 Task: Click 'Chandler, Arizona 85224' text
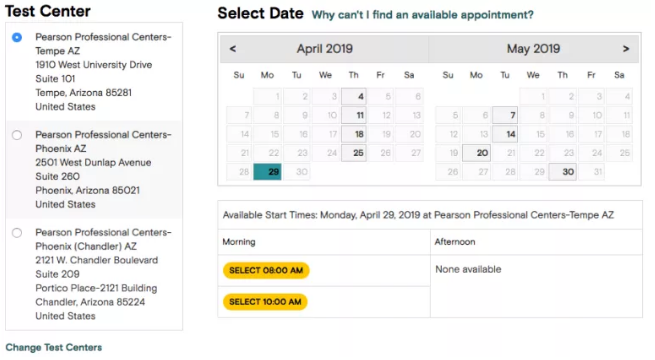point(90,302)
